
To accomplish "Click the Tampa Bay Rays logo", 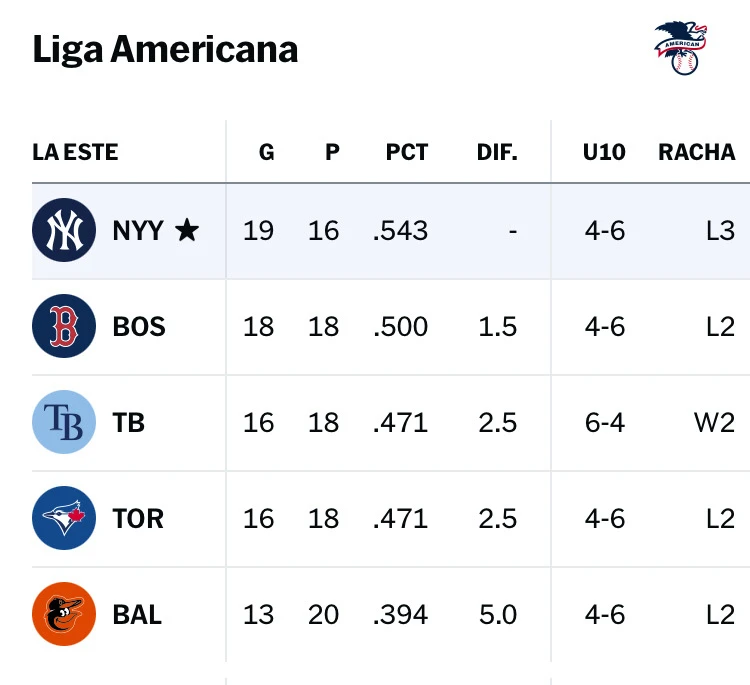I will (64, 423).
